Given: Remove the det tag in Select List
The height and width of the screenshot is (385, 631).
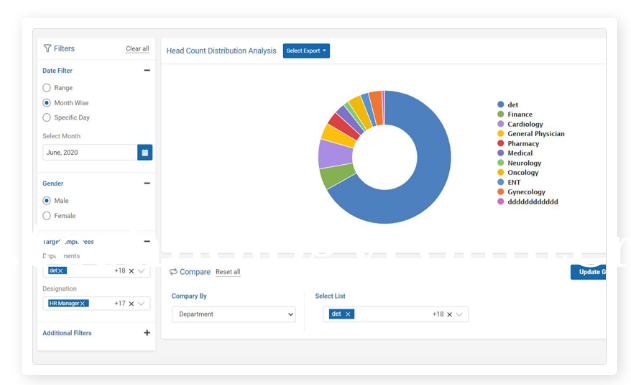Looking at the screenshot, I should coord(348,314).
